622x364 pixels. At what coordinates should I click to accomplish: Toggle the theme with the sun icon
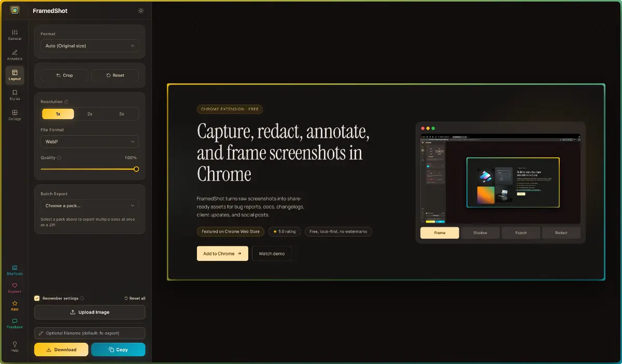click(140, 10)
